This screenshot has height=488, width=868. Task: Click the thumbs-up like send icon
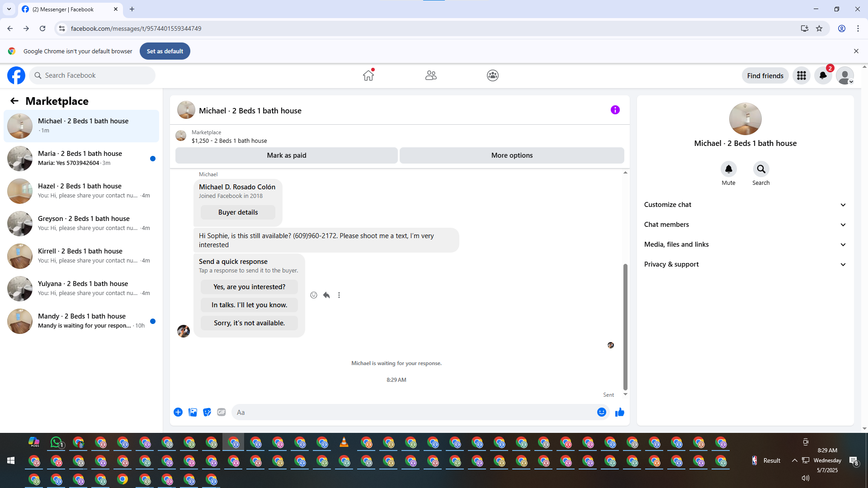pyautogui.click(x=619, y=412)
